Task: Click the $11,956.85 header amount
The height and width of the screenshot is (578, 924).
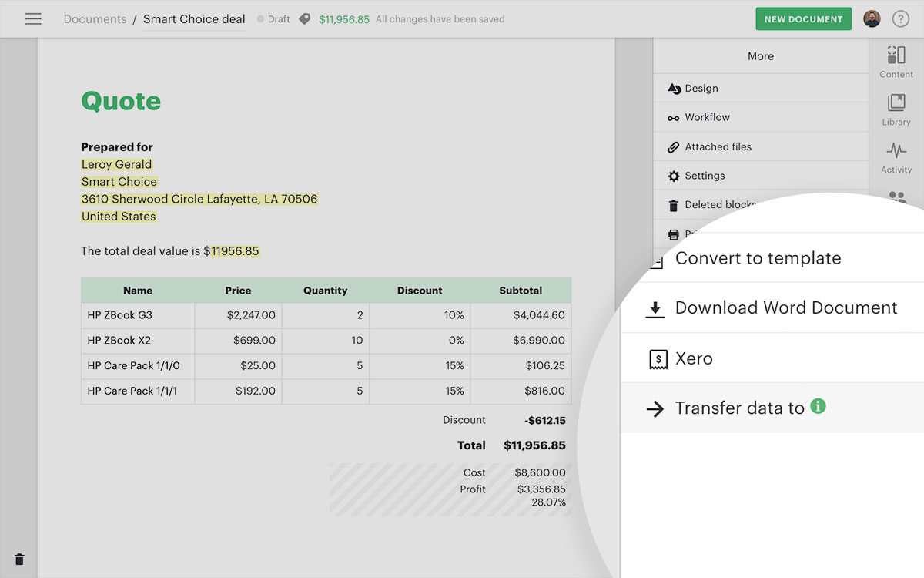Action: point(344,19)
